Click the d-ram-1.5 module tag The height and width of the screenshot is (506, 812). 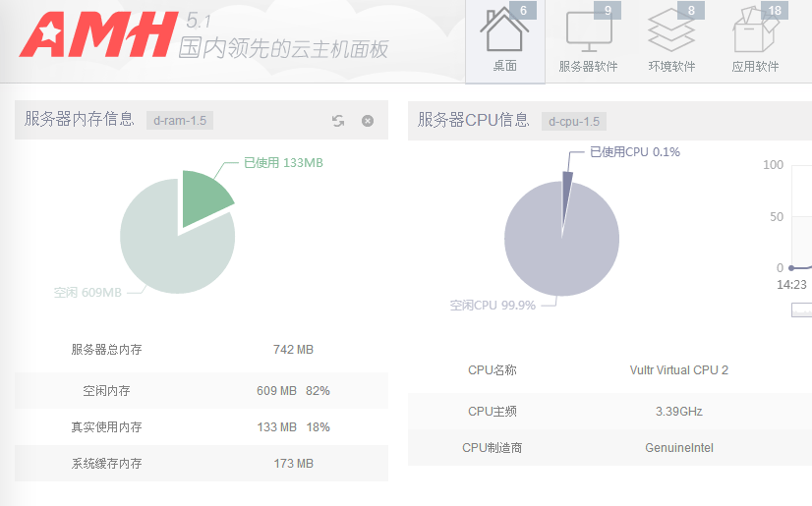pyautogui.click(x=180, y=121)
